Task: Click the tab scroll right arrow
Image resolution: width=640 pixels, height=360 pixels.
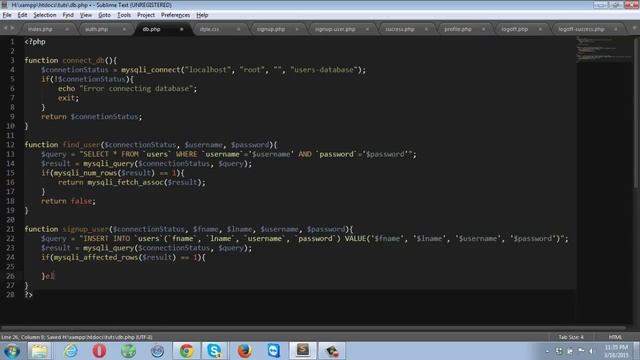Action: point(13,28)
